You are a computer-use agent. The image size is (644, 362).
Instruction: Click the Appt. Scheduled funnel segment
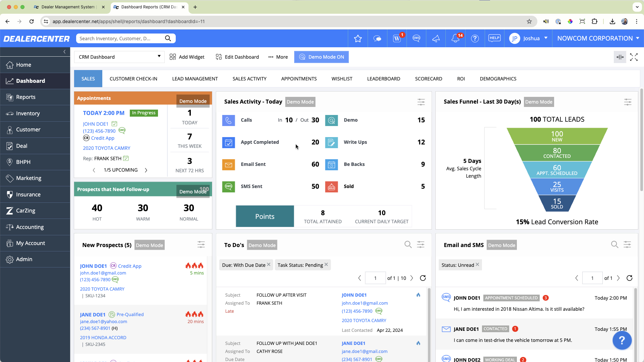(x=557, y=170)
